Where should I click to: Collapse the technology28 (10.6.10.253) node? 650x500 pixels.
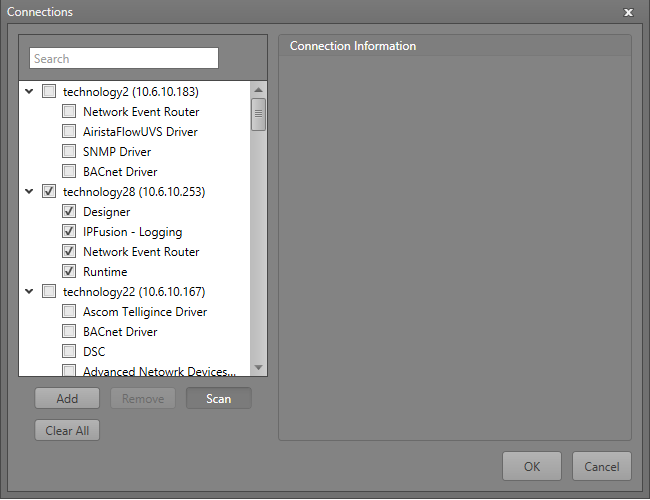point(28,192)
